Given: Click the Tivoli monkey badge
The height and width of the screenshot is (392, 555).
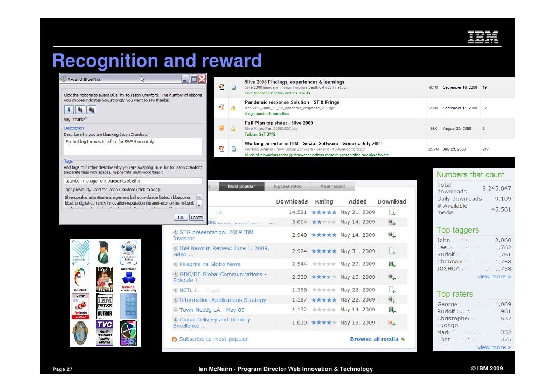Looking at the screenshot, I should pyautogui.click(x=105, y=279).
